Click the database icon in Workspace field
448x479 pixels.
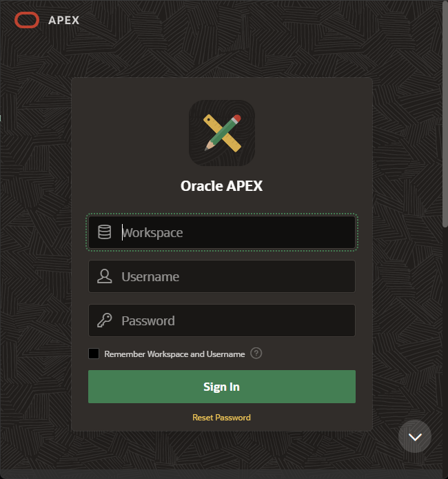tap(105, 232)
